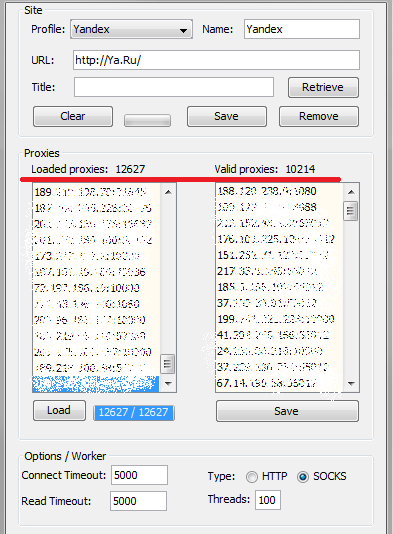Select the highlighted blue row in loaded proxies
The width and height of the screenshot is (393, 534).
(x=96, y=384)
